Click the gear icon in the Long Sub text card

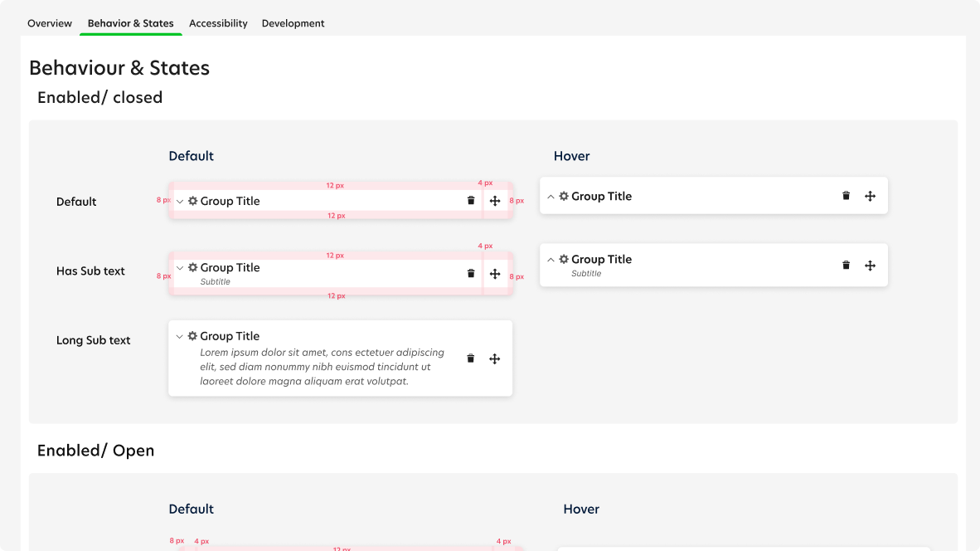pos(191,335)
